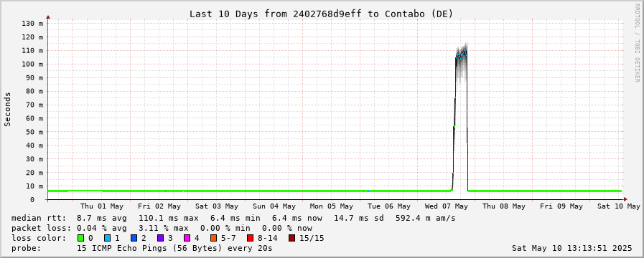Click the dark blue loss swatch for 2

point(134,238)
